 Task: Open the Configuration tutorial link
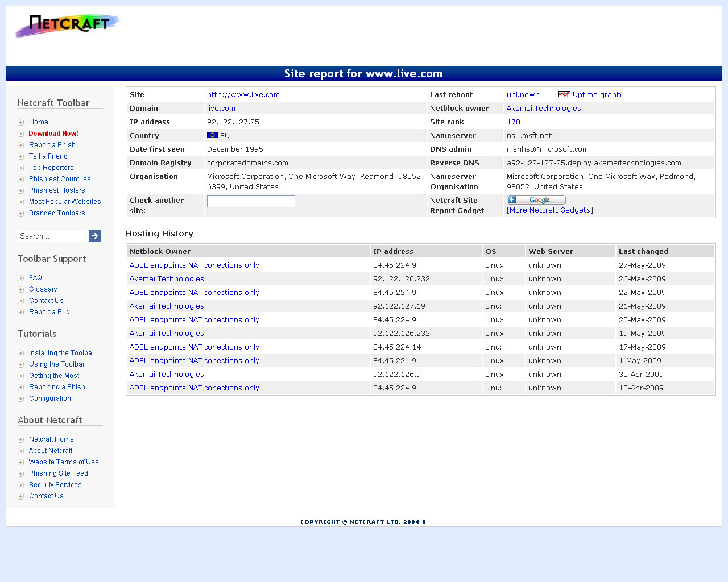point(50,398)
